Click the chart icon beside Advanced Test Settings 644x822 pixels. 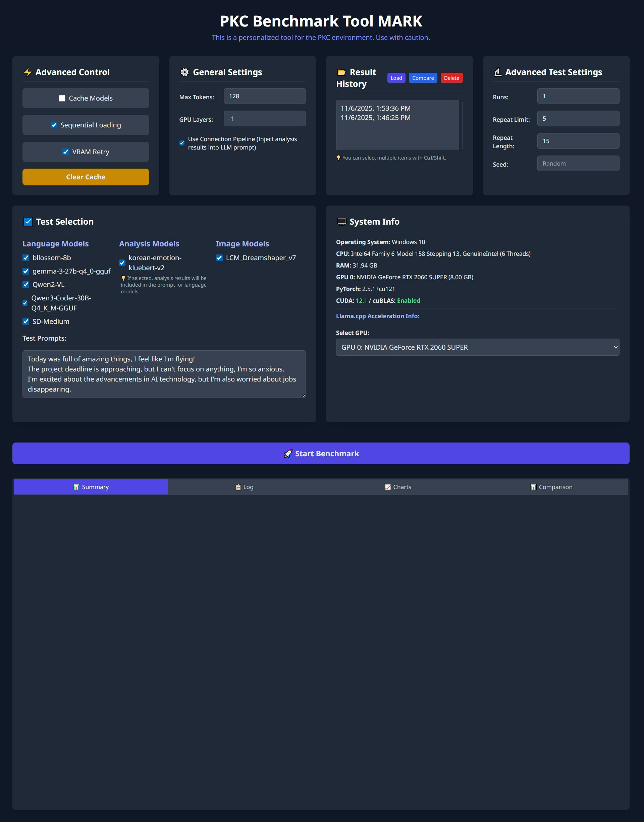[x=498, y=72]
